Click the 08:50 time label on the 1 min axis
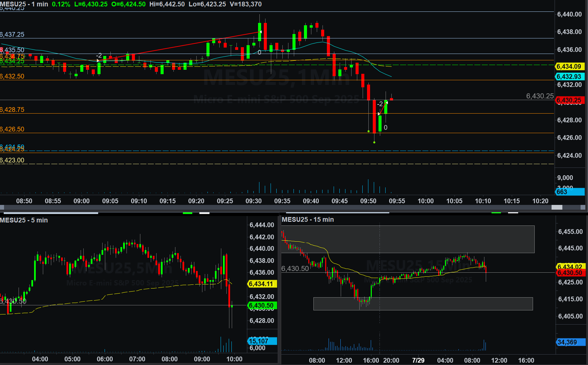588x365 pixels. 24,201
